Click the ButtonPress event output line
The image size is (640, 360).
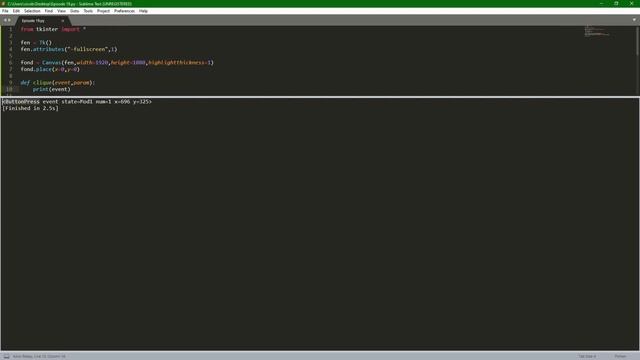pyautogui.click(x=77, y=102)
